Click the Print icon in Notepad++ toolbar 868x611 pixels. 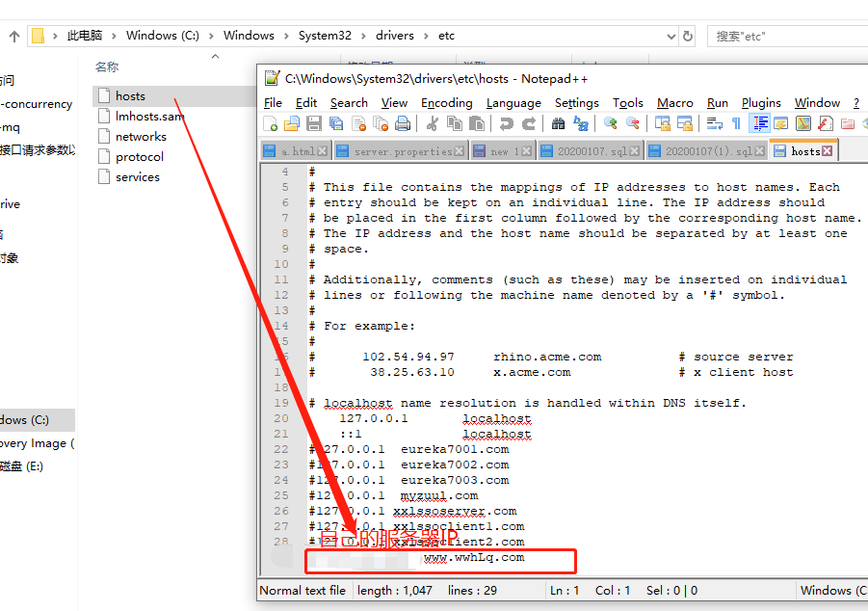click(x=403, y=123)
